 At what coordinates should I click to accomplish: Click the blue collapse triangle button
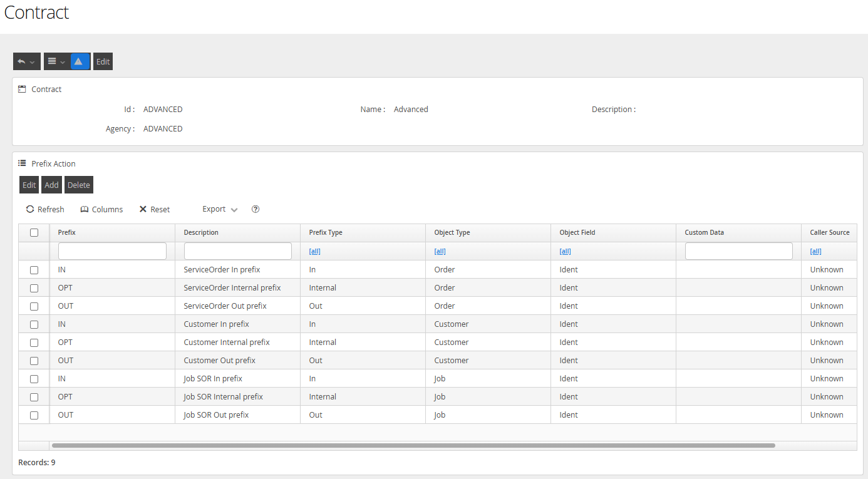click(x=80, y=61)
